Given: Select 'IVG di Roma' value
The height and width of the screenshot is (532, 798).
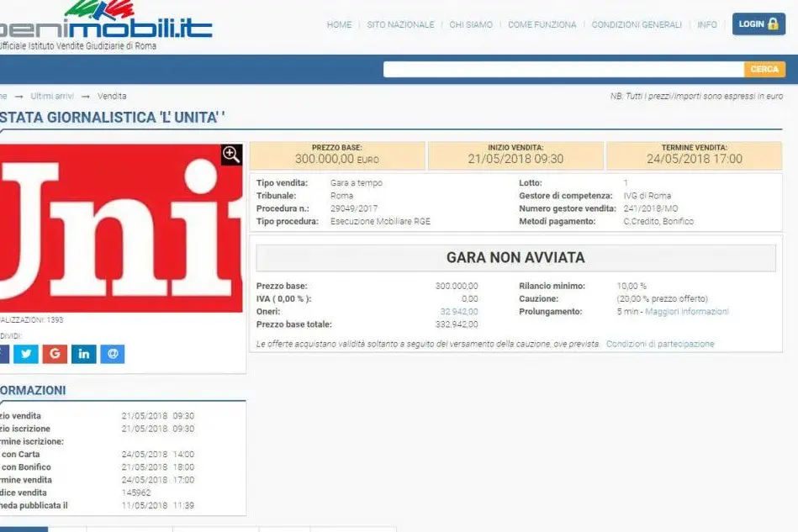Looking at the screenshot, I should 647,196.
